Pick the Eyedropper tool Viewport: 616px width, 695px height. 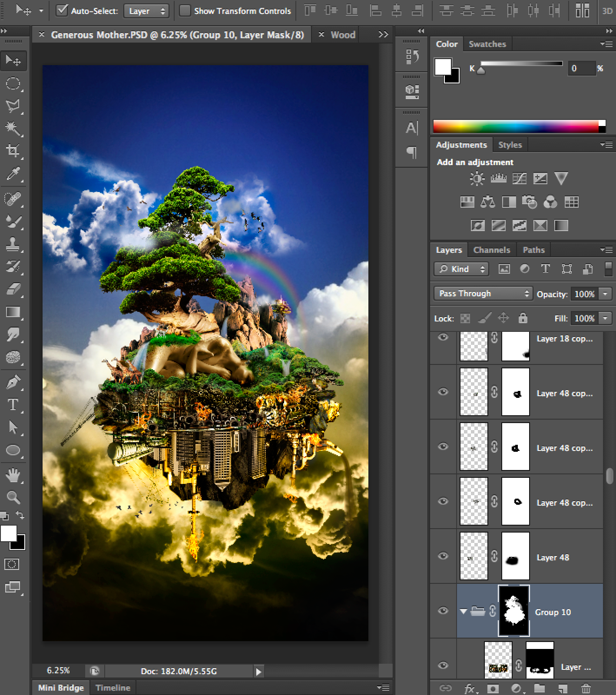point(13,174)
